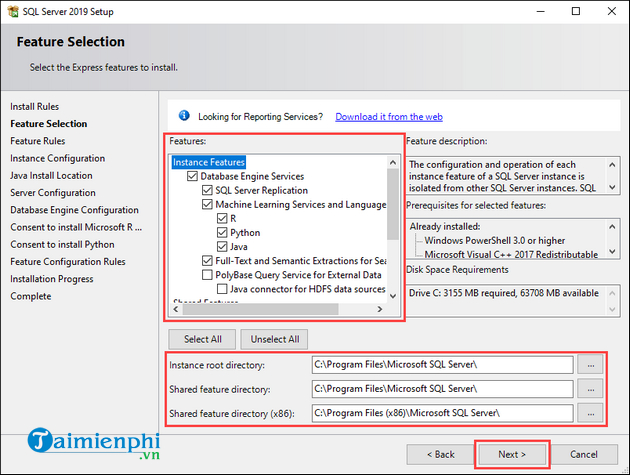Uncheck SQL Server Replication
This screenshot has height=475, width=630.
(x=207, y=190)
